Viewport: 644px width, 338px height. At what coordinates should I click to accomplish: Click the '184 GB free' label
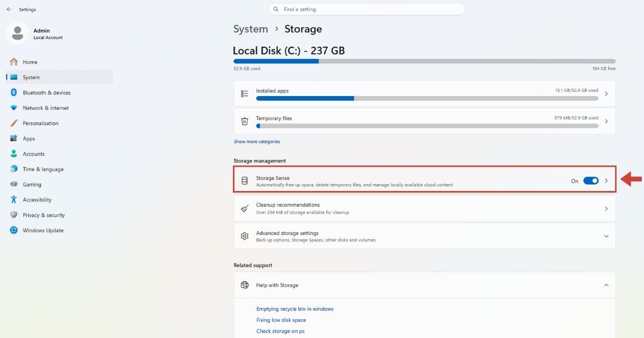click(x=604, y=69)
